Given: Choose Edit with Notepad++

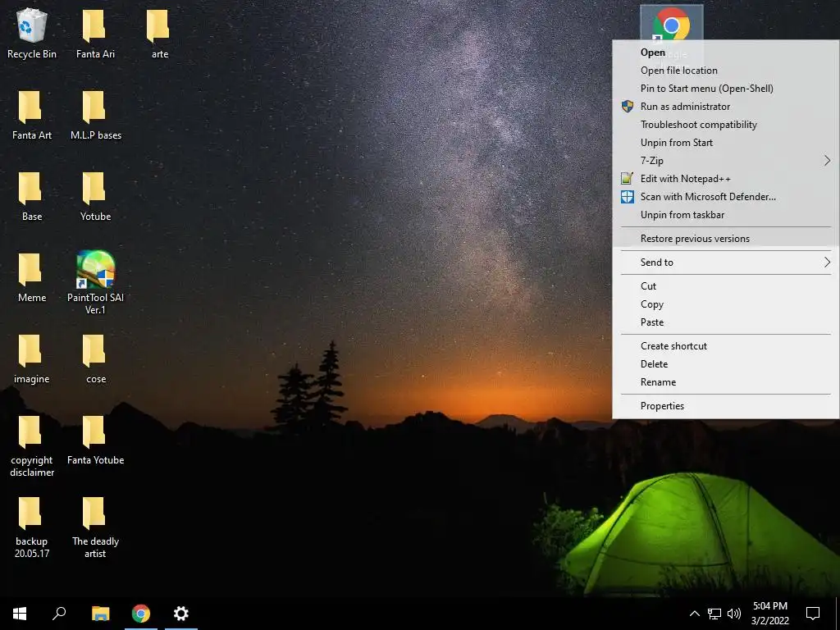Looking at the screenshot, I should click(x=725, y=178).
